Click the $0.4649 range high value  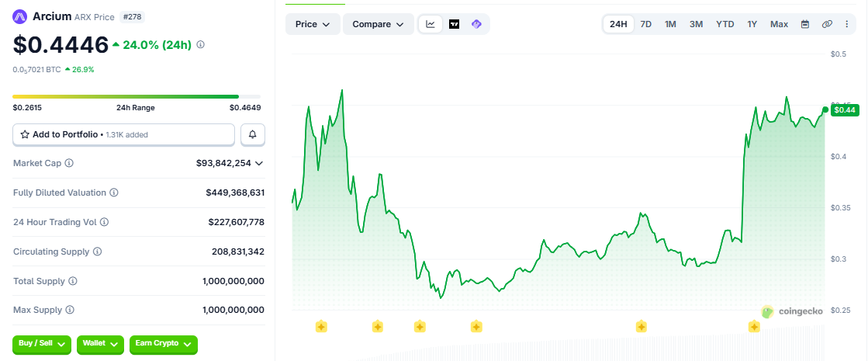click(x=245, y=108)
